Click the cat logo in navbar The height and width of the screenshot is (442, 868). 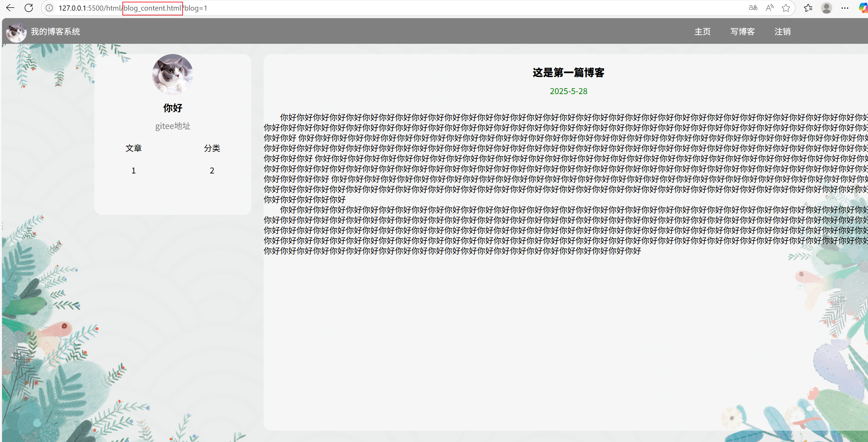click(16, 32)
